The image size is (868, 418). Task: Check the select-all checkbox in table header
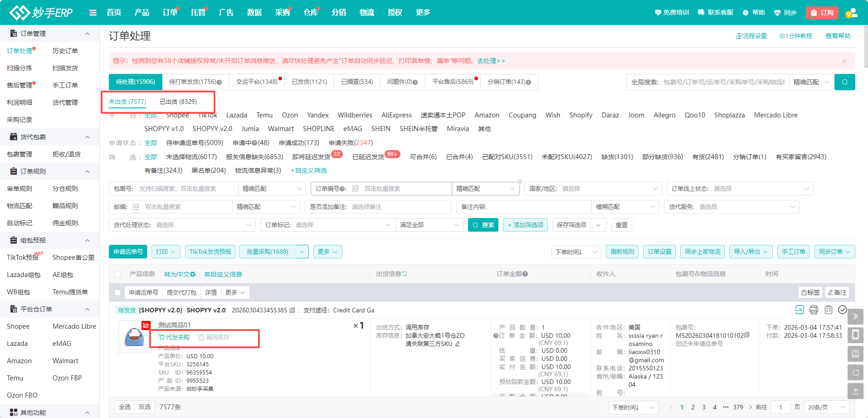click(117, 274)
